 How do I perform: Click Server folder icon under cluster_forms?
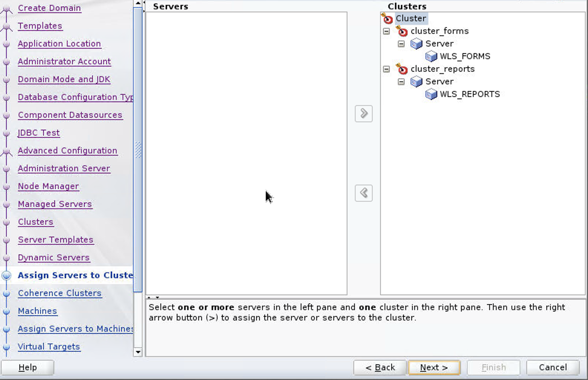point(416,44)
